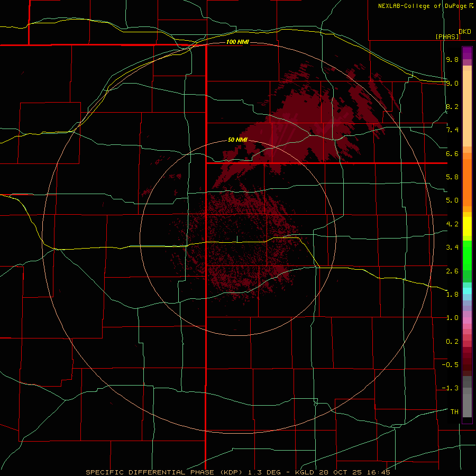Pick the bright green color scale segment
The width and height of the screenshot is (476, 476).
click(467, 255)
